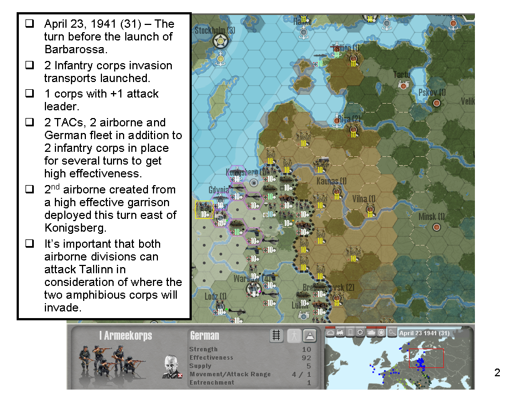
Task: Select the Soviet unit at Vilna
Action: (x=370, y=209)
